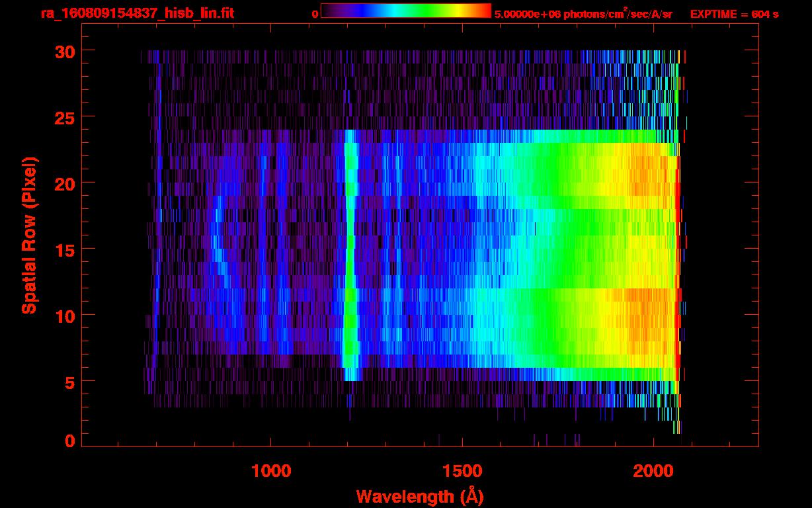The image size is (812, 508).
Task: Click the Spatial Row (Pixel) axis title
Action: pyautogui.click(x=28, y=235)
